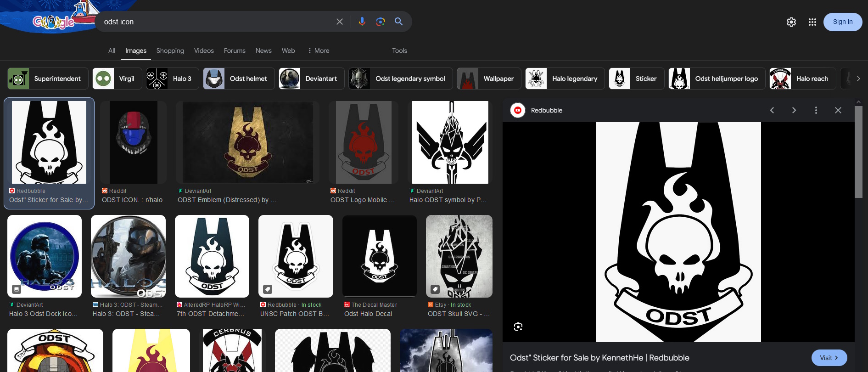Image resolution: width=868 pixels, height=372 pixels.
Task: Sign in to Google account
Action: 843,22
